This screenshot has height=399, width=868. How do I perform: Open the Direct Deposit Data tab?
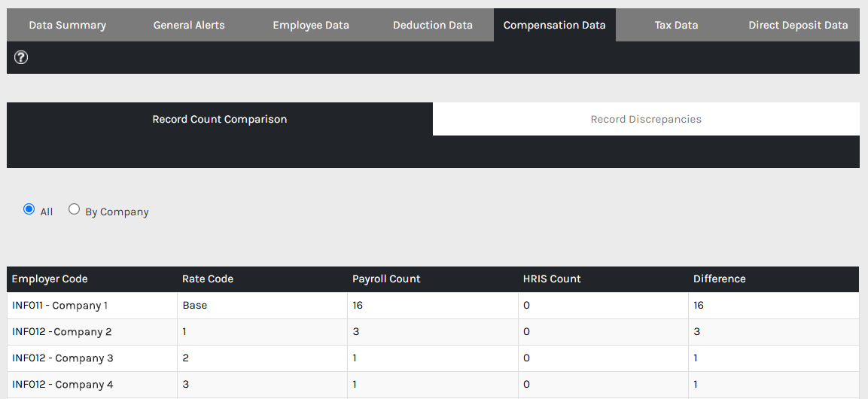click(x=798, y=25)
